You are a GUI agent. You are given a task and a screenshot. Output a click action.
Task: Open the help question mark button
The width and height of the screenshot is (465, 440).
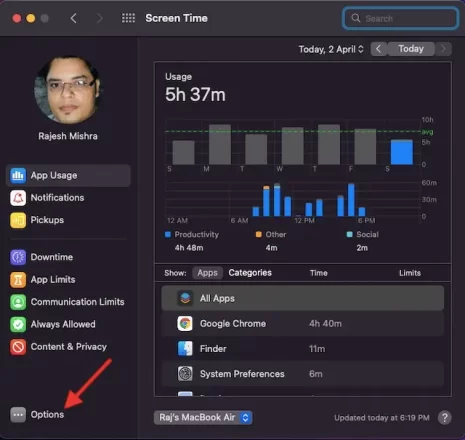tap(444, 417)
